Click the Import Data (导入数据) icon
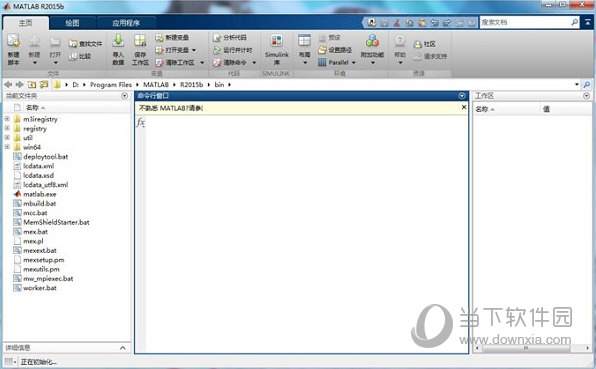Image resolution: width=596 pixels, height=369 pixels. (118, 41)
